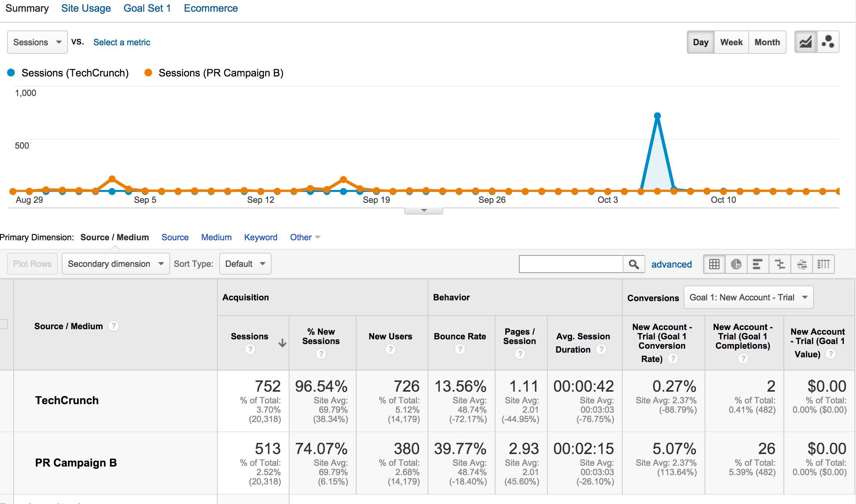Open the Site Usage tab
The width and height of the screenshot is (856, 504).
pyautogui.click(x=86, y=8)
